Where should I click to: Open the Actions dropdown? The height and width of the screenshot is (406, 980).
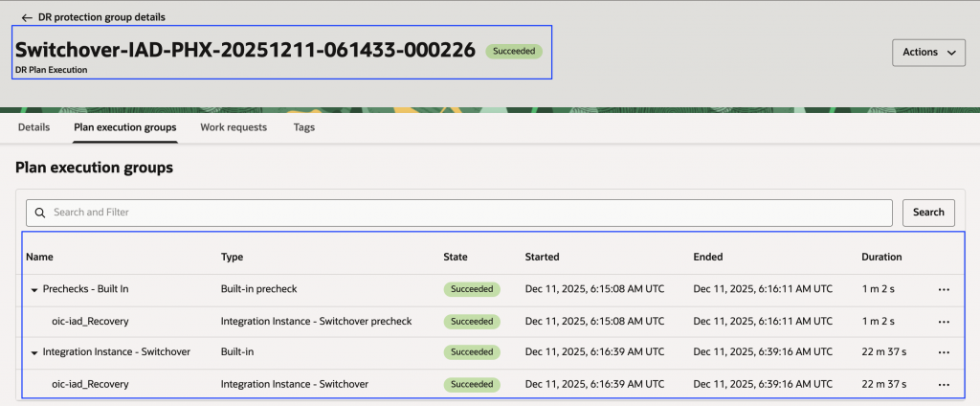click(928, 53)
